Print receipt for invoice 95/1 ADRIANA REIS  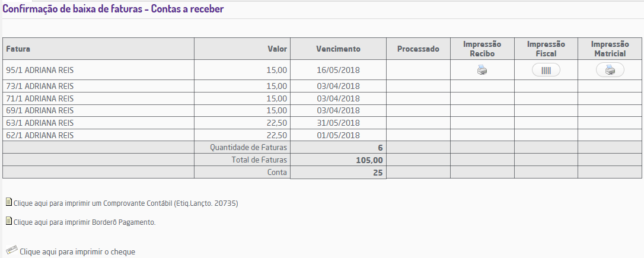(x=482, y=70)
